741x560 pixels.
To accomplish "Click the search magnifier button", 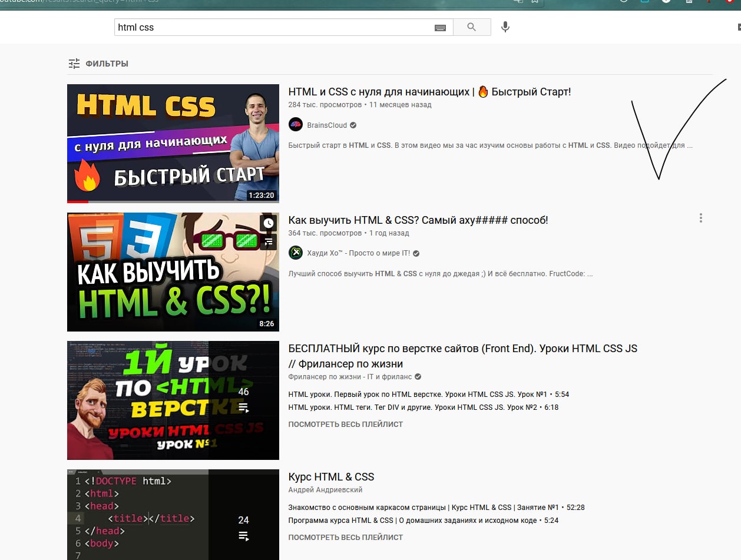I will click(x=472, y=27).
